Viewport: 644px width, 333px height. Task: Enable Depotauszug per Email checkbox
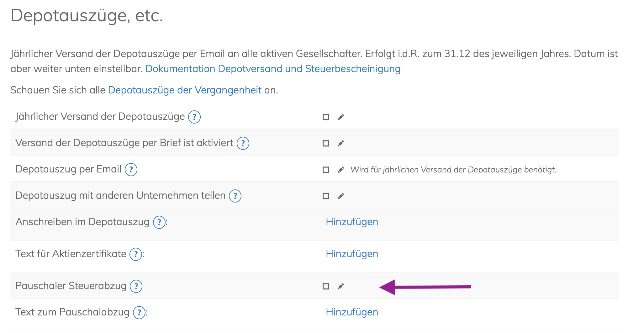(x=326, y=170)
